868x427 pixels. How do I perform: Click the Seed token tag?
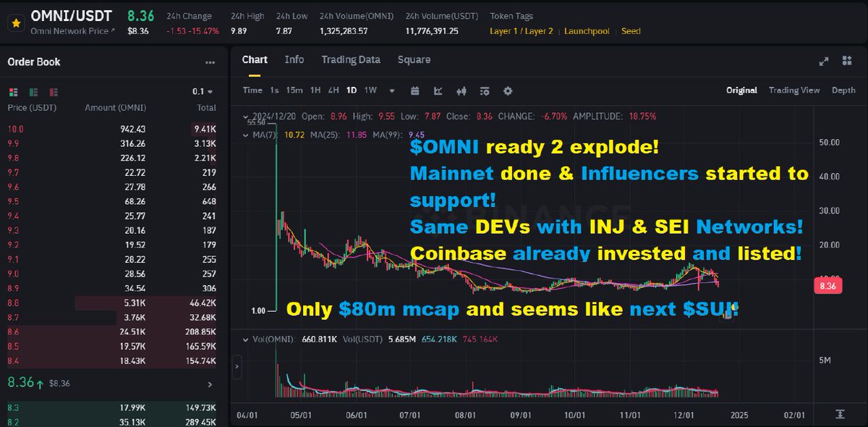pos(631,31)
